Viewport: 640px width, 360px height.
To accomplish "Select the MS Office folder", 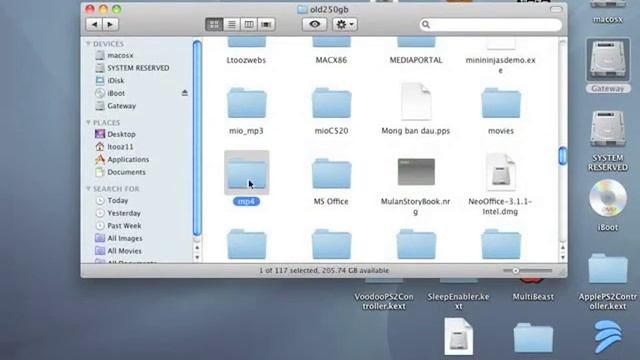I will [x=331, y=174].
